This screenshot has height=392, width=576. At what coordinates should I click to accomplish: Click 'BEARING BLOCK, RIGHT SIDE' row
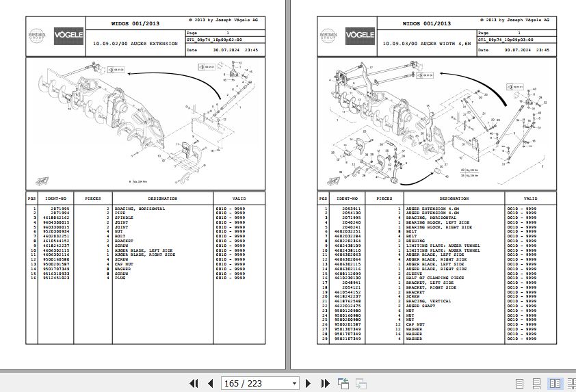pos(436,227)
